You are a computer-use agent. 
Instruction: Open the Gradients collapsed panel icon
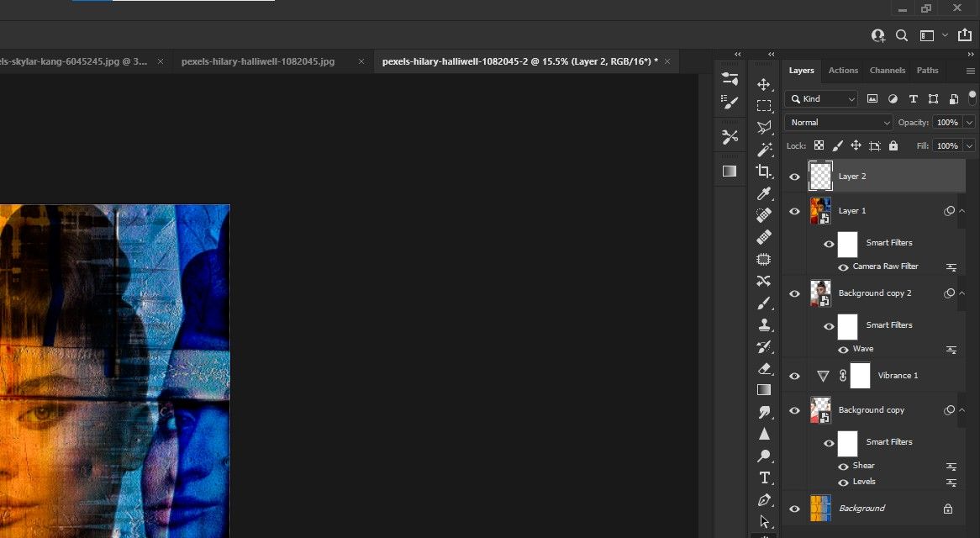730,171
